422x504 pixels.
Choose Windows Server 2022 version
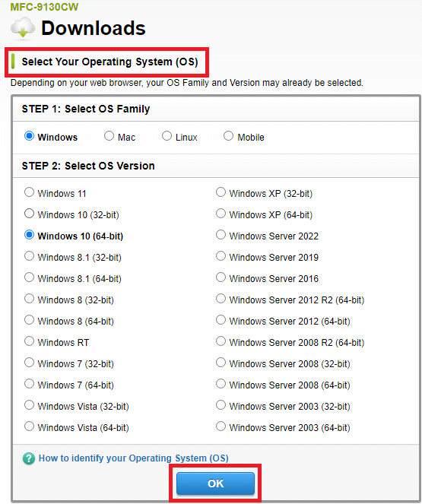tap(221, 235)
